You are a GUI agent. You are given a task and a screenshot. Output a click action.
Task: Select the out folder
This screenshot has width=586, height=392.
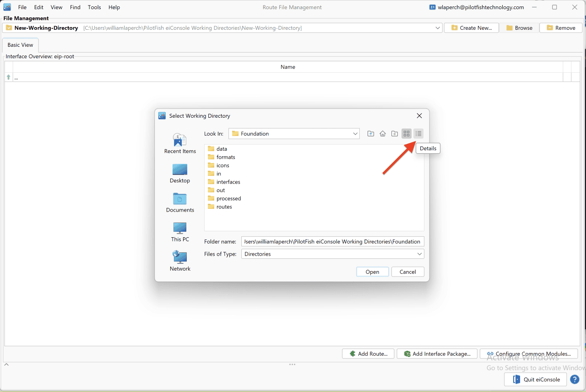(x=216, y=190)
